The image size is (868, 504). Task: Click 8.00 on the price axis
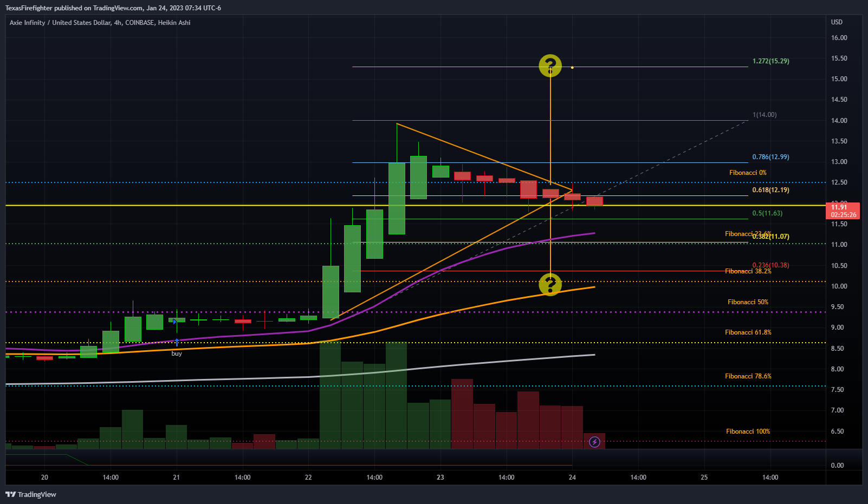(x=838, y=369)
